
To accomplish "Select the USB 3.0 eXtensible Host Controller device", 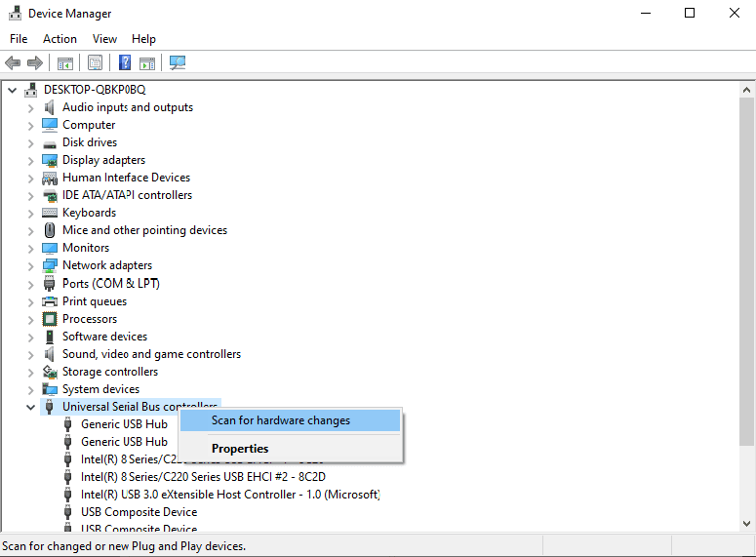I will click(x=229, y=495).
